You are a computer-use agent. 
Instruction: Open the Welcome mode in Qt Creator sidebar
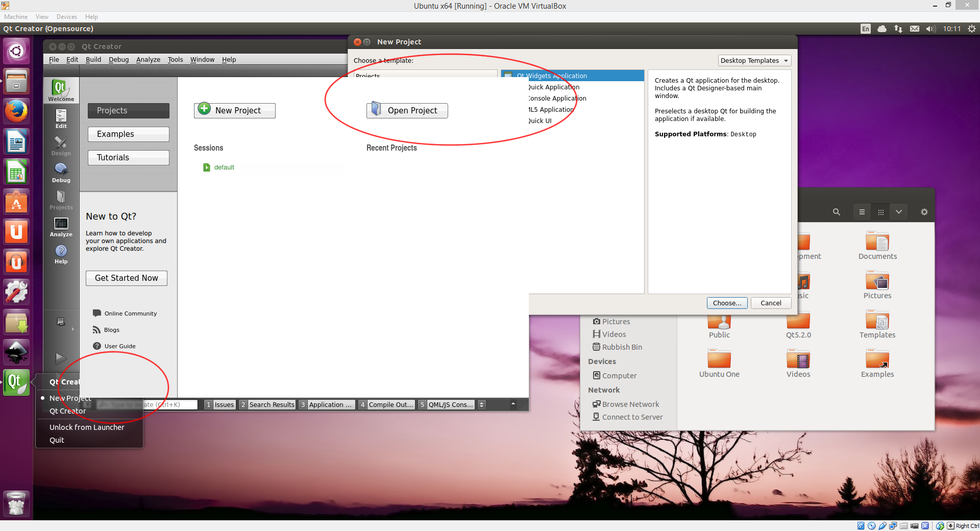pos(61,91)
